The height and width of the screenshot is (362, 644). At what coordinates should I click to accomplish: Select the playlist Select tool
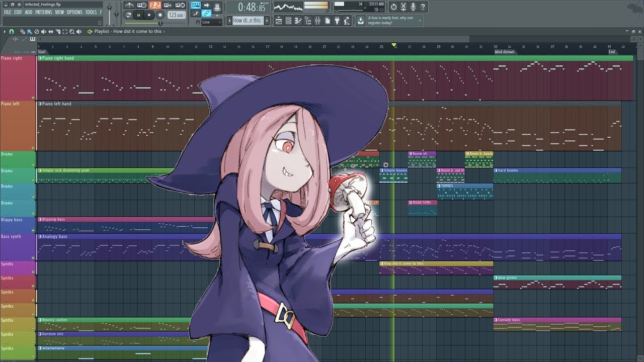(65, 31)
